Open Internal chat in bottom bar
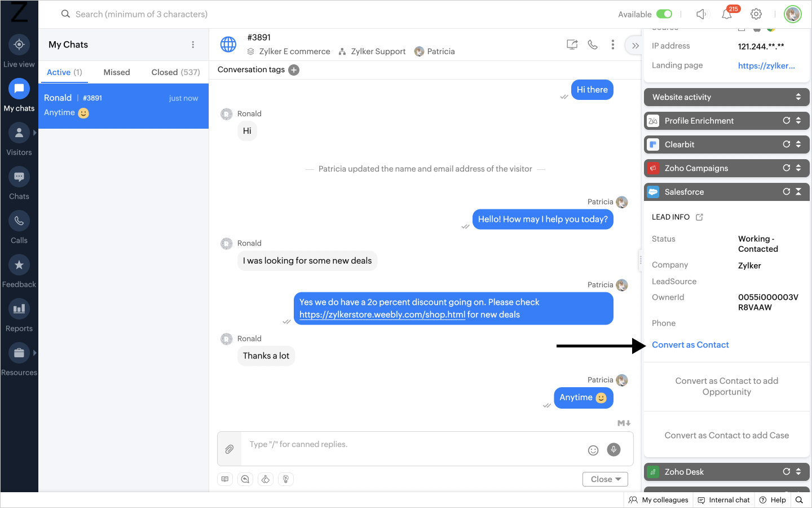Image resolution: width=812 pixels, height=508 pixels. coord(724,500)
